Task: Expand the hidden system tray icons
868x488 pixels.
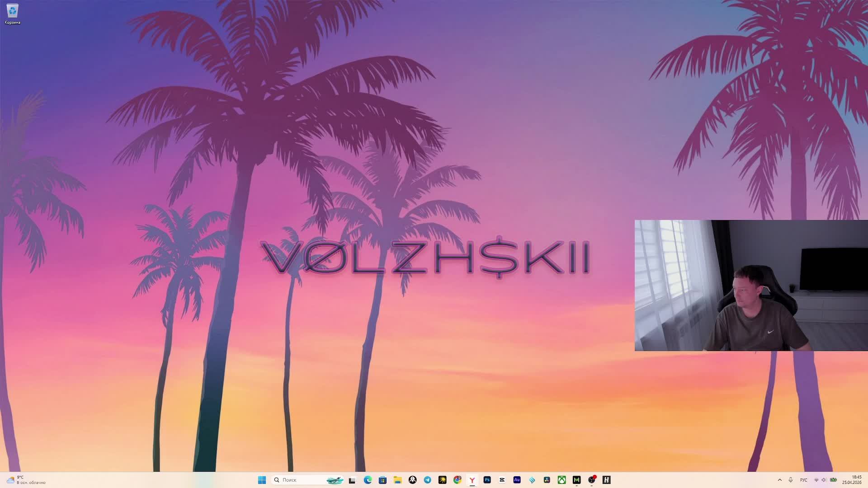Action: (779, 480)
